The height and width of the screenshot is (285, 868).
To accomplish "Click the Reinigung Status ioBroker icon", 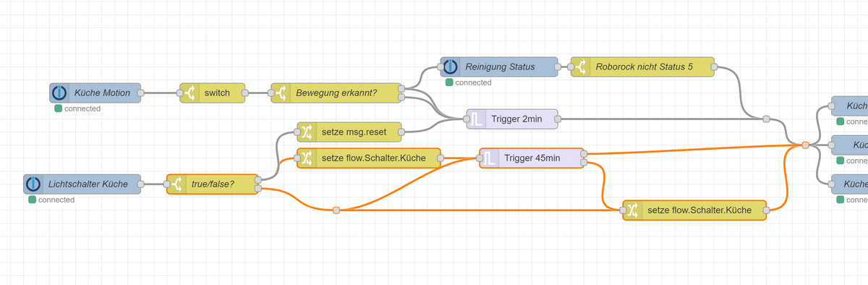I will pos(451,67).
